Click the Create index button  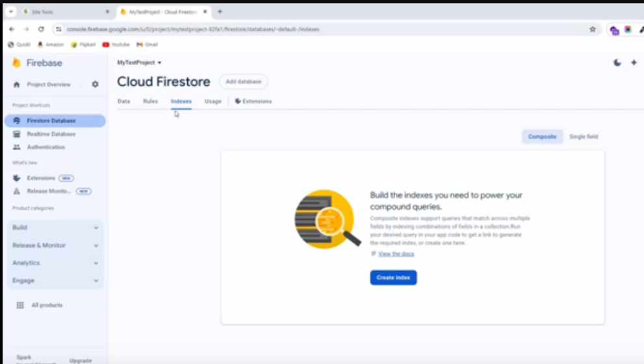pos(393,278)
